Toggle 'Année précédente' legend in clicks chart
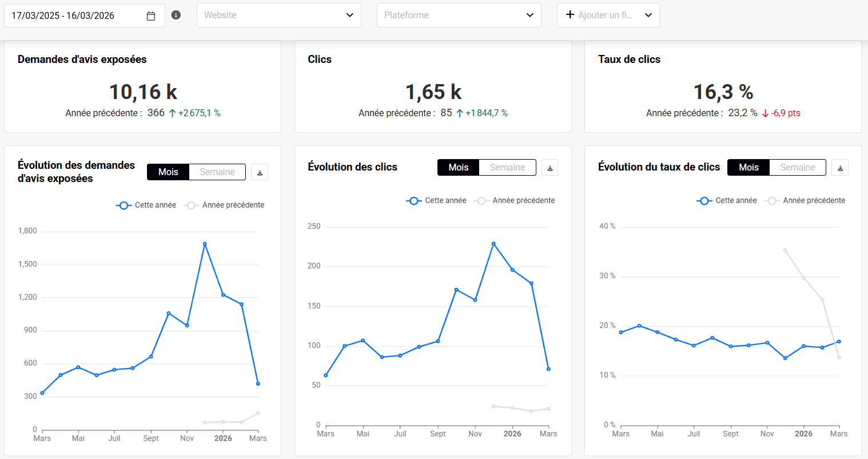The image size is (868, 459). [515, 200]
